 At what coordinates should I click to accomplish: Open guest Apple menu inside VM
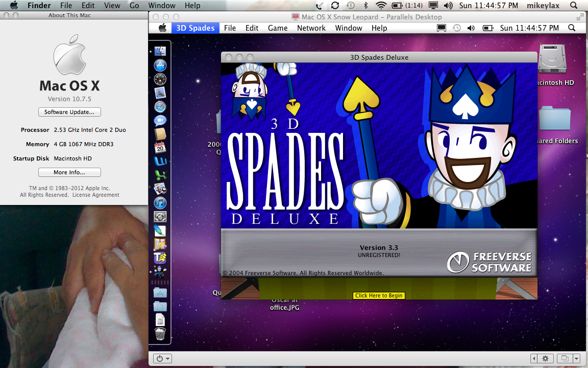[x=162, y=28]
